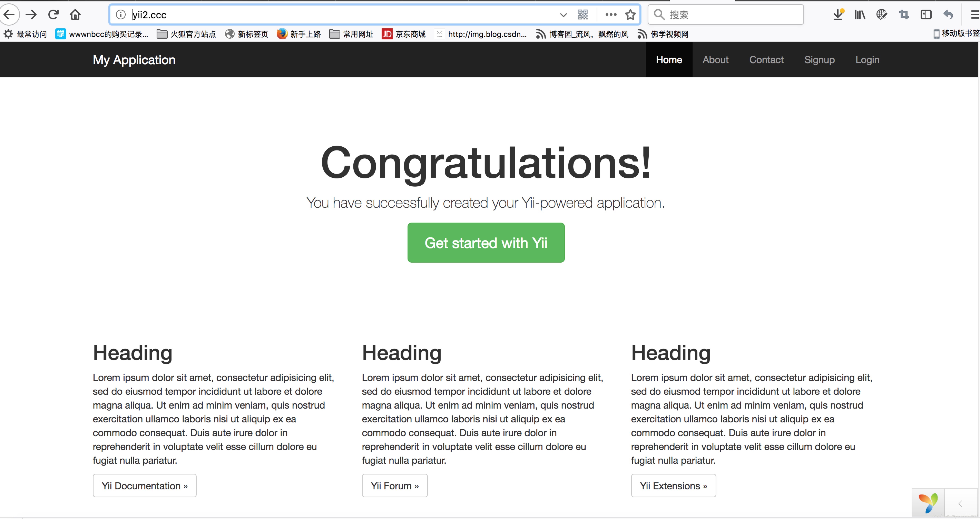Open the 新标签页 bookmark
Image resolution: width=980 pixels, height=519 pixels.
pyautogui.click(x=247, y=34)
